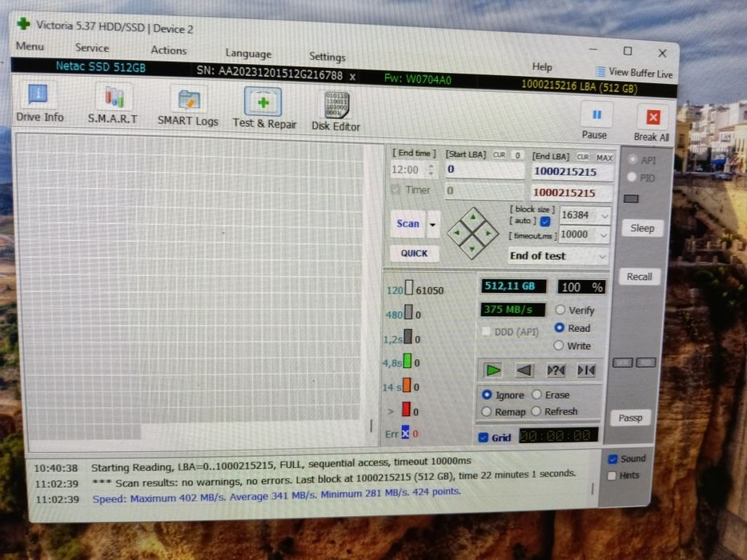Select the Write mode radio button
Image resolution: width=747 pixels, height=560 pixels.
tap(558, 346)
